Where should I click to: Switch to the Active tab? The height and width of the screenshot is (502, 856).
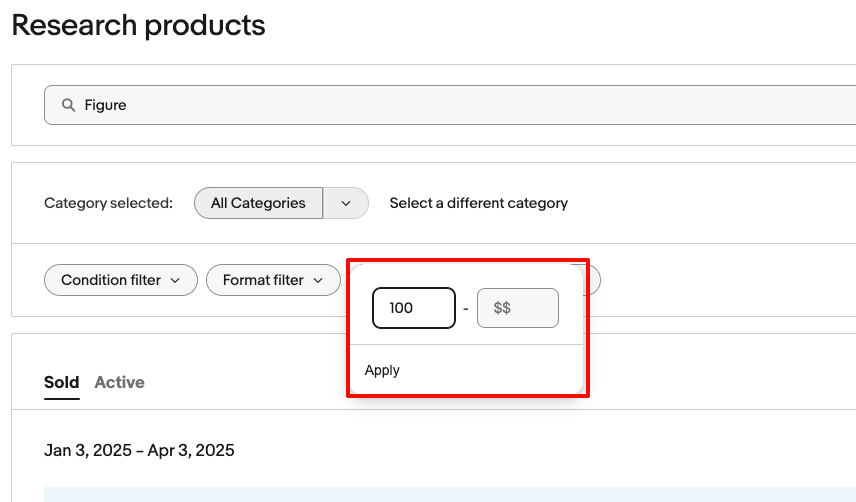tap(120, 382)
